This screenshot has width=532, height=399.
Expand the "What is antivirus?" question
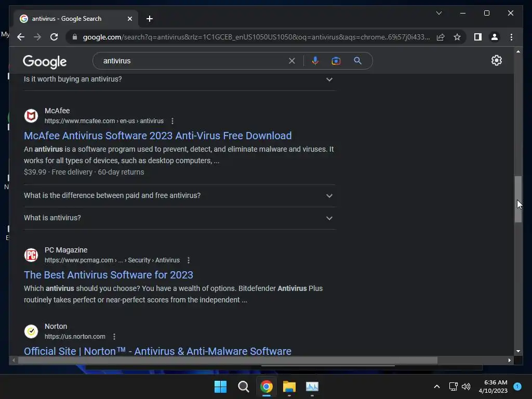pyautogui.click(x=179, y=218)
